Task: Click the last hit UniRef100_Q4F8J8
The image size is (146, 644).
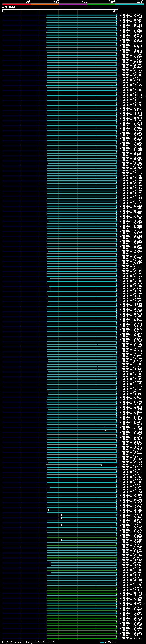Action: pyautogui.click(x=131, y=638)
